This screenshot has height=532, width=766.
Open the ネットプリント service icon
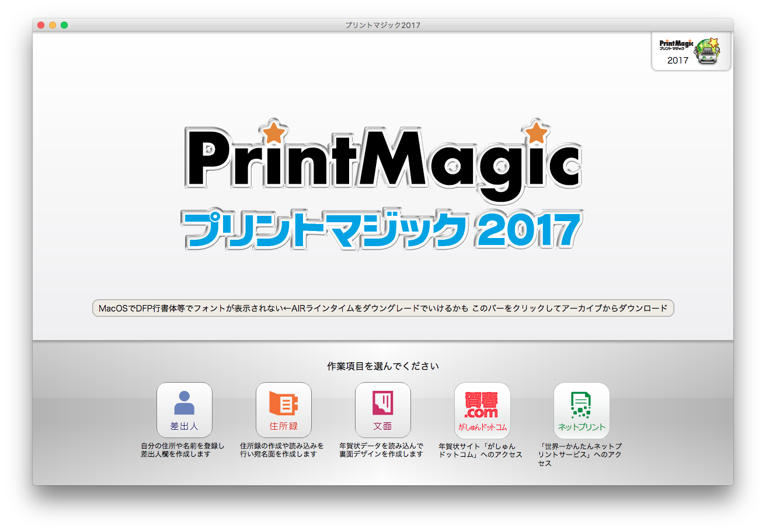pyautogui.click(x=582, y=410)
